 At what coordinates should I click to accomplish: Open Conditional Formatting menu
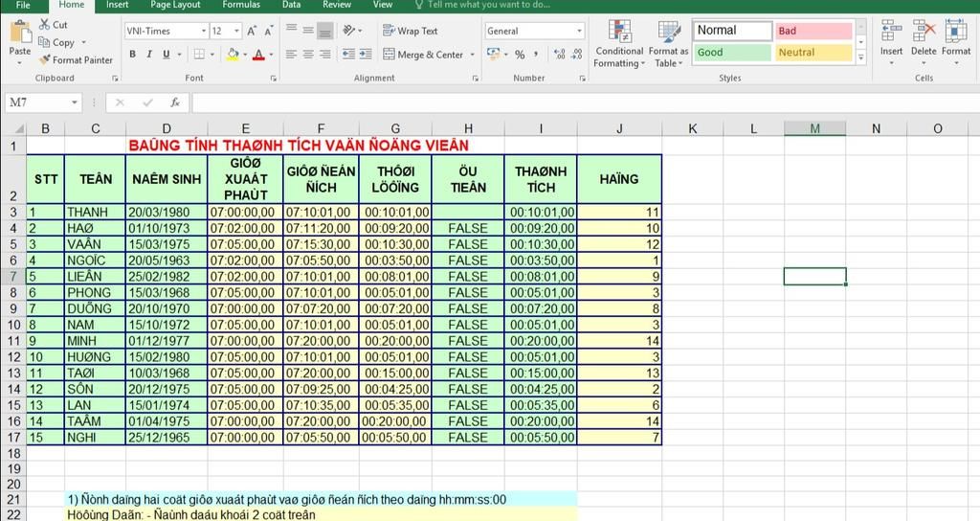pos(619,43)
